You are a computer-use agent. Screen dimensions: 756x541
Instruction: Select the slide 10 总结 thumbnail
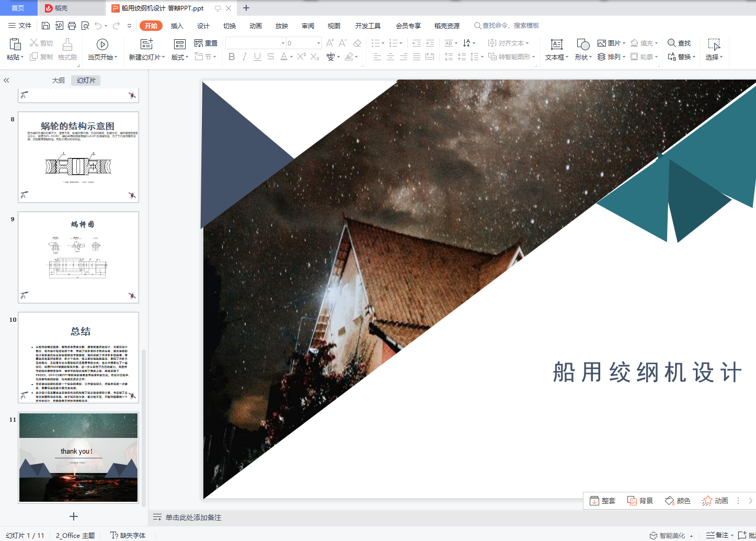pos(78,357)
